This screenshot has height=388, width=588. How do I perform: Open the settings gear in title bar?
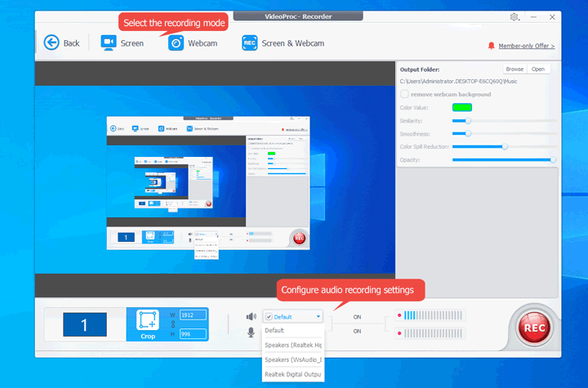(514, 17)
